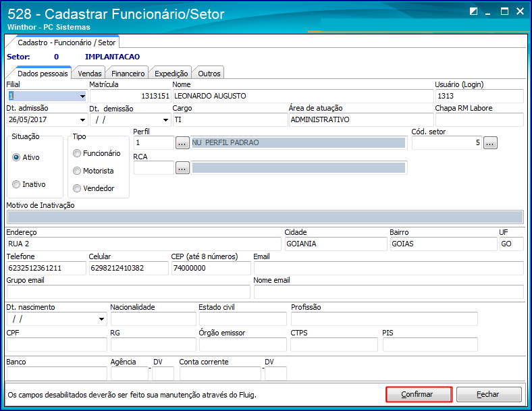
Task: Click the Agência DV field
Action: click(x=163, y=374)
